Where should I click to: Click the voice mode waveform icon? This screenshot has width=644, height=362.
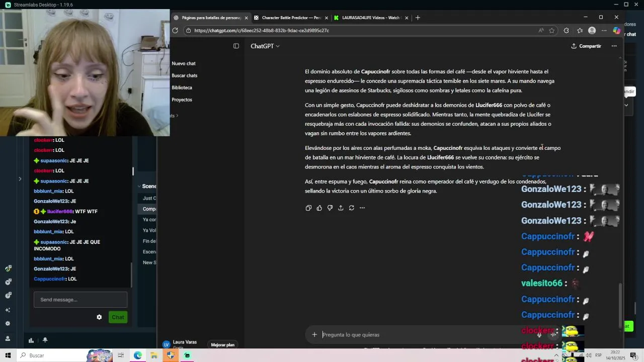[554, 334]
